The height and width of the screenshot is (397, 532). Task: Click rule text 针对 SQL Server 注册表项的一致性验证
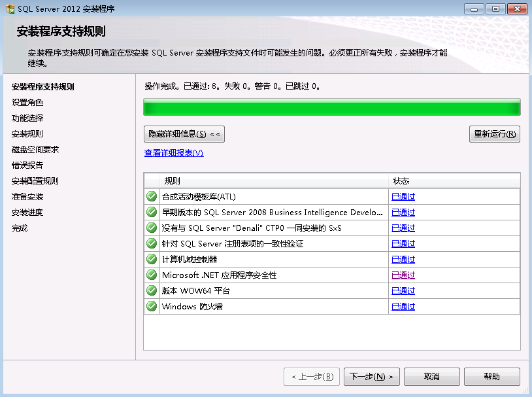tap(233, 243)
